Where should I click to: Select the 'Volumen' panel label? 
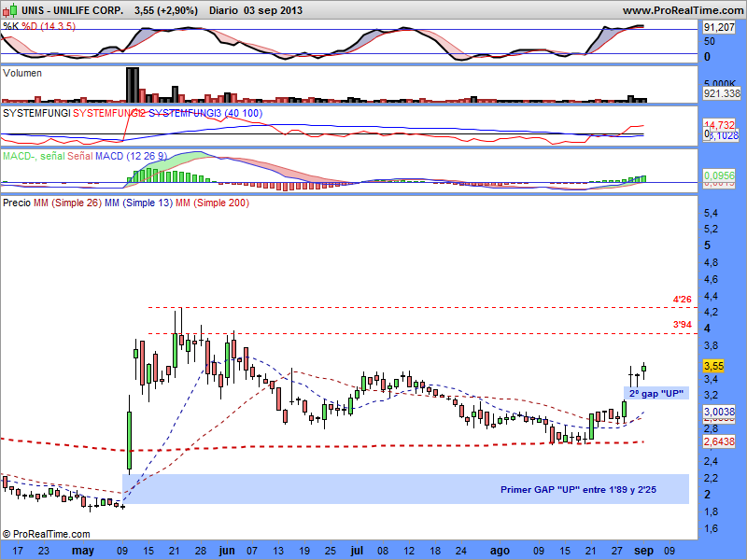[22, 73]
